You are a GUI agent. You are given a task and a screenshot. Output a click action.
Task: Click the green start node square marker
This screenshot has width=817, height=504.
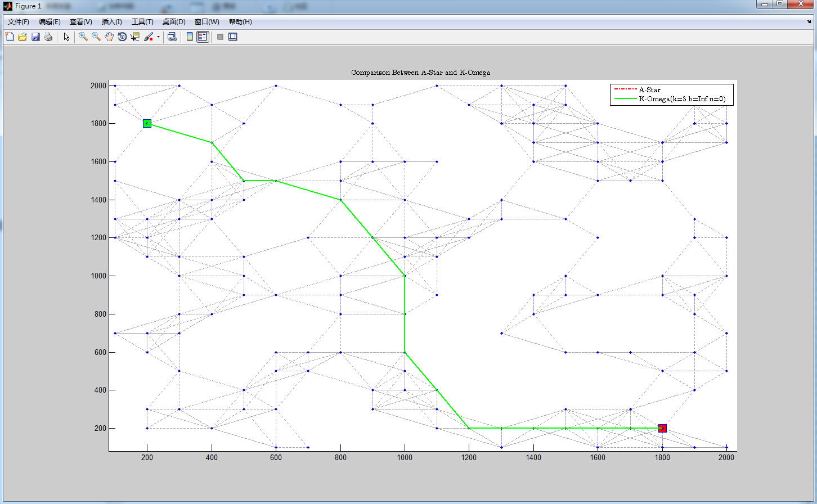pyautogui.click(x=147, y=123)
